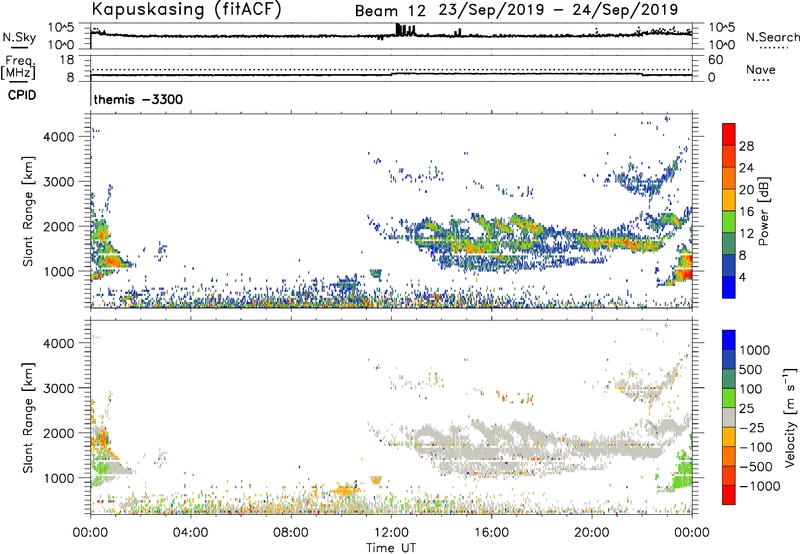
Task: Click the '28' tick on power color bar
Action: point(746,146)
